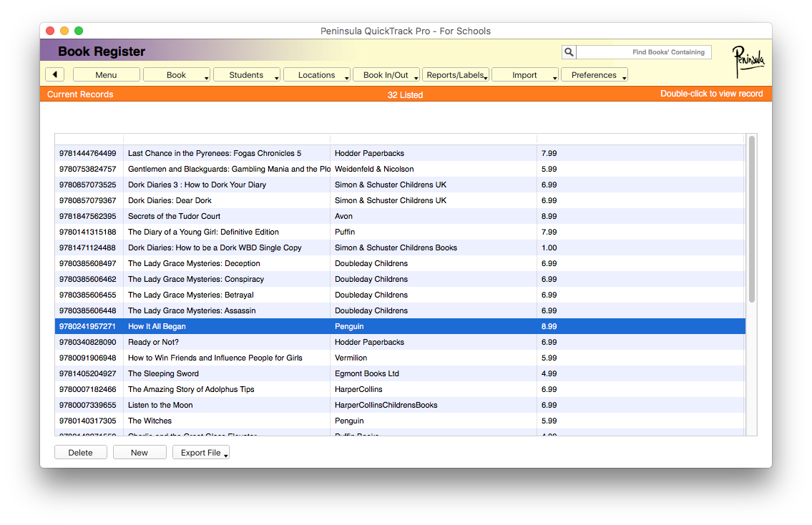Click ISBN 9781444764499
The image size is (812, 525).
click(x=87, y=153)
